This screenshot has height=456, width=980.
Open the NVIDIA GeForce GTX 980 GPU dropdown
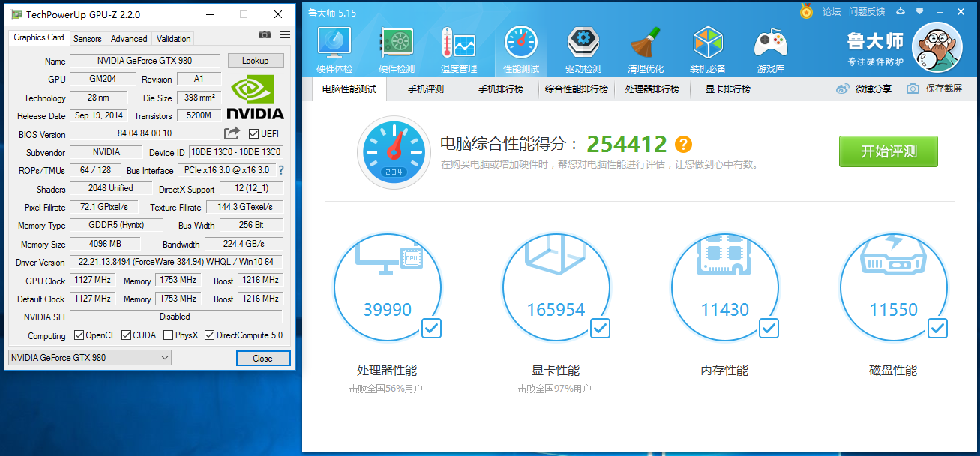(90, 358)
